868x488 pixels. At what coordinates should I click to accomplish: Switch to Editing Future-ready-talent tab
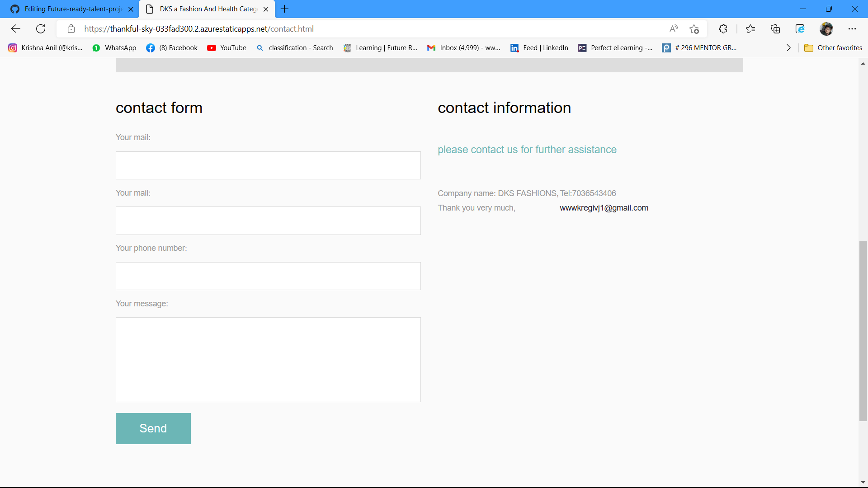pos(72,9)
